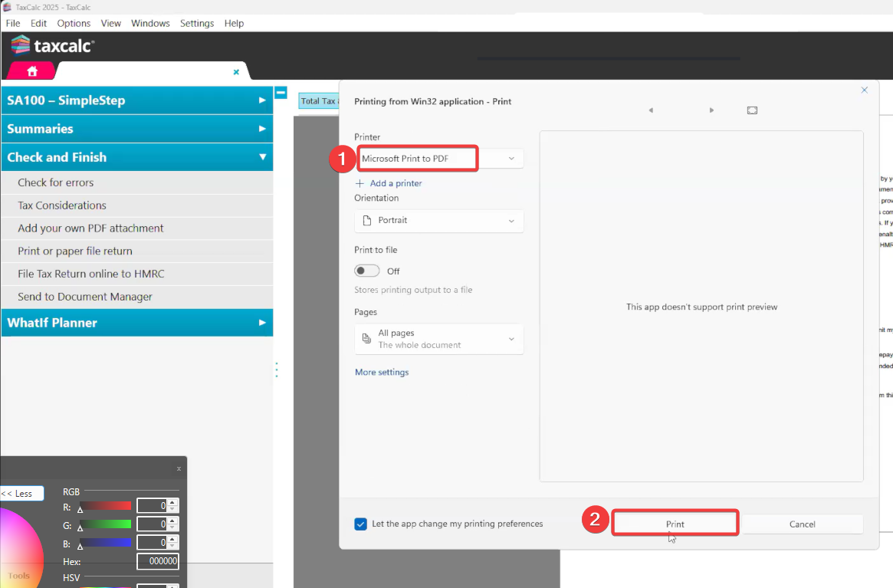Screen dimensions: 893x588
Task: Click the plus icon to add a printer
Action: click(360, 183)
